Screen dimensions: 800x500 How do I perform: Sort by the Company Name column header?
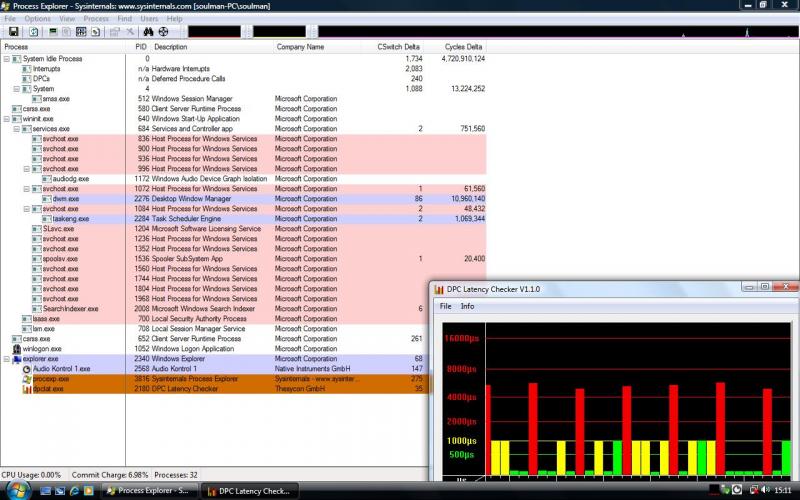click(300, 47)
